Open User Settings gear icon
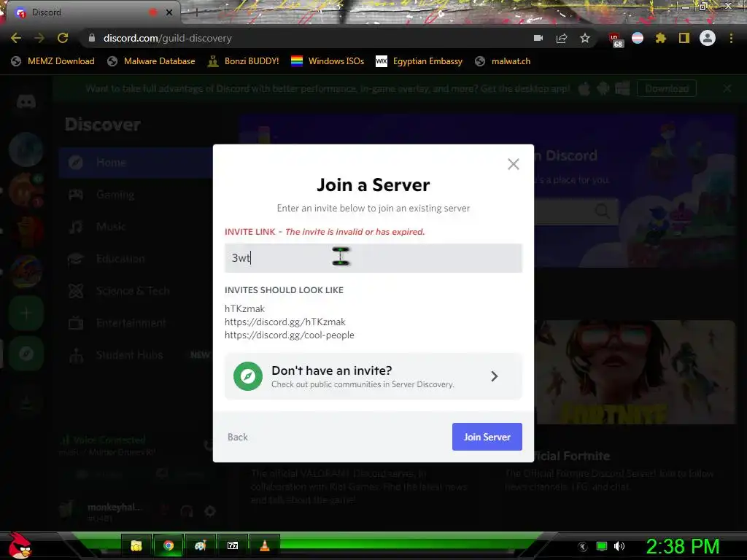This screenshot has width=747, height=560. (x=210, y=511)
